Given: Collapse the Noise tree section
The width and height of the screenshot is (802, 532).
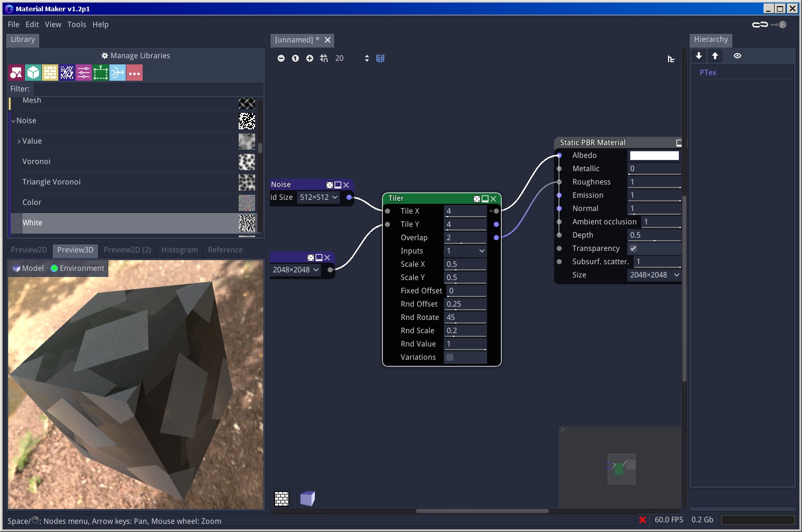Looking at the screenshot, I should click(x=13, y=121).
